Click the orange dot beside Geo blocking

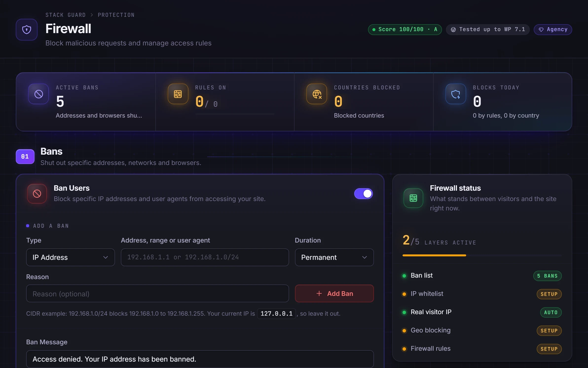404,331
